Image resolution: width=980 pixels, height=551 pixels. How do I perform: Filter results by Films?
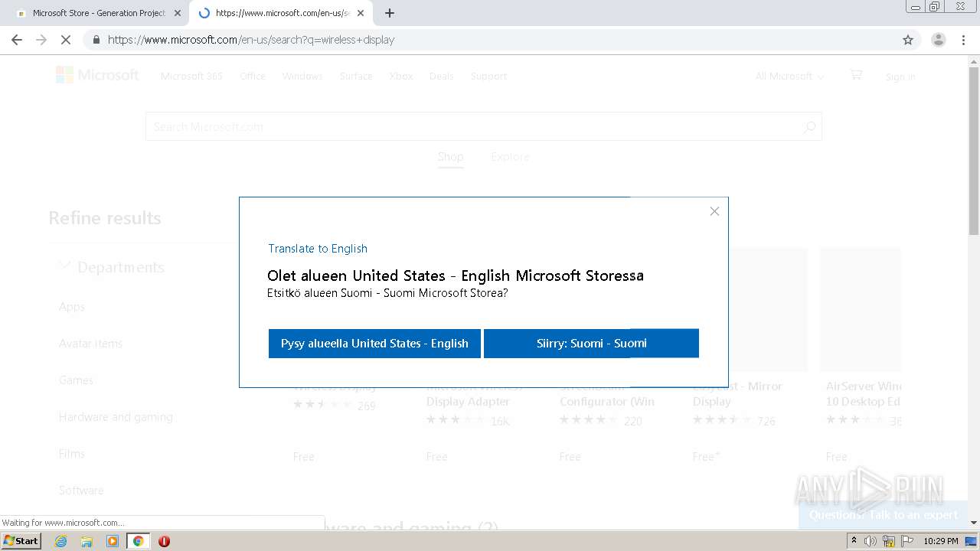click(x=72, y=454)
